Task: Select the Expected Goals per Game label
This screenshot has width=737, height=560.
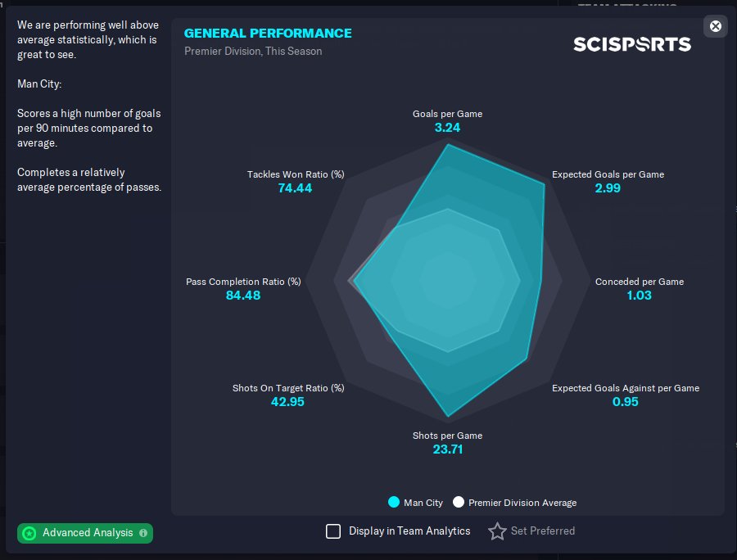Action: (x=608, y=174)
